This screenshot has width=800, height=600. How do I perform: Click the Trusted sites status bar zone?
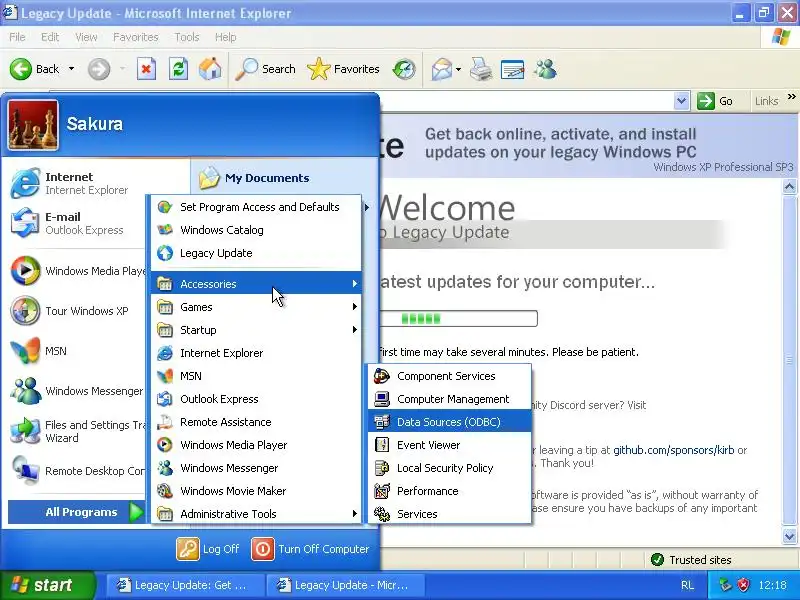tap(691, 560)
